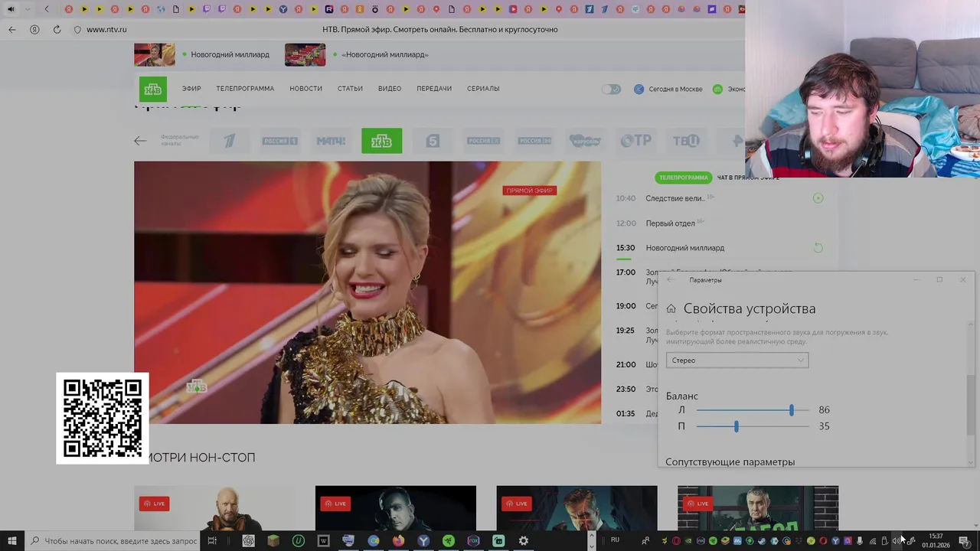Open Windows Start menu

click(11, 541)
